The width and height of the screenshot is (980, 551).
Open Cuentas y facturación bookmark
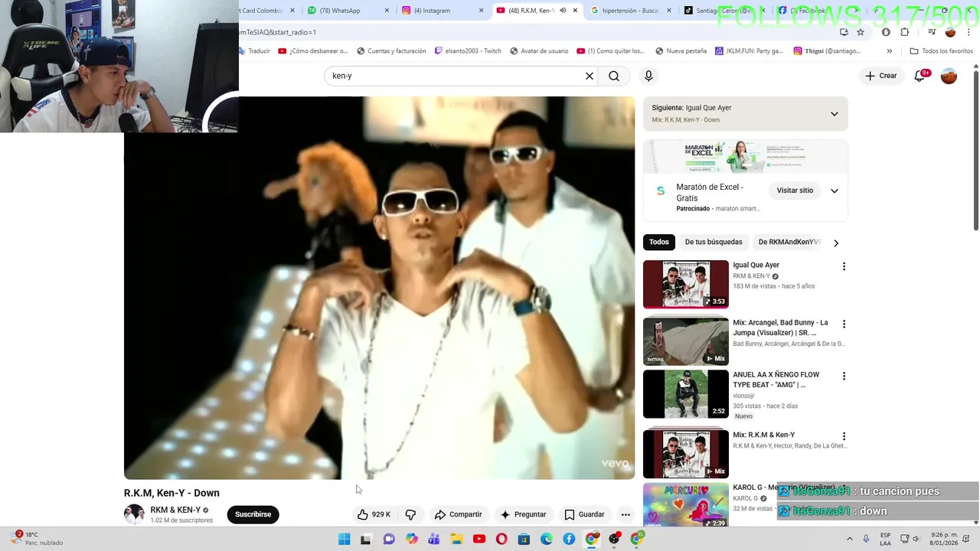coord(391,51)
